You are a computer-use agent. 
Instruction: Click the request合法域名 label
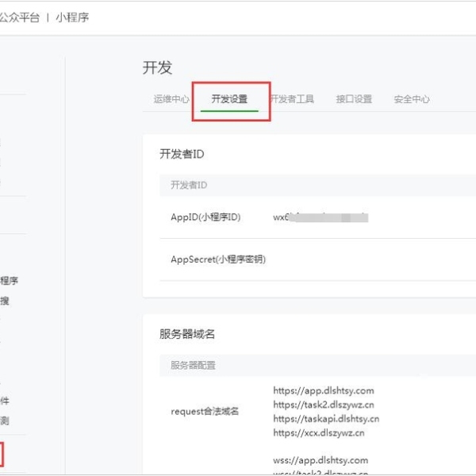205,411
